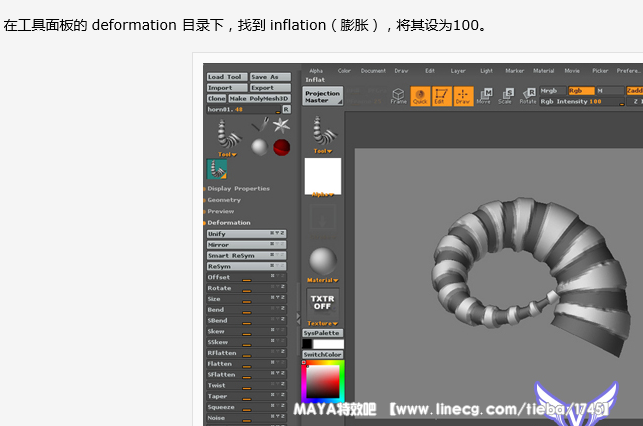Toggle the TXTR OFF texture button
Image resolution: width=643 pixels, height=426 pixels.
tap(322, 302)
